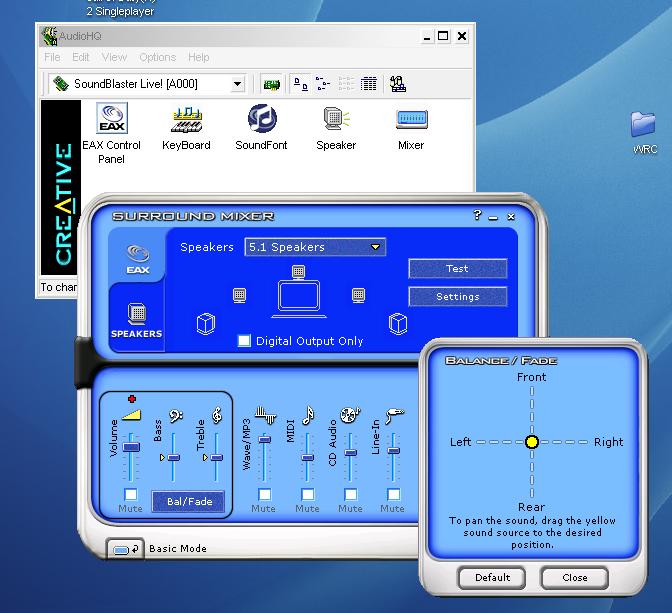Screen dimensions: 672x613
Task: Click the CD Audio disc icon
Action: (350, 415)
